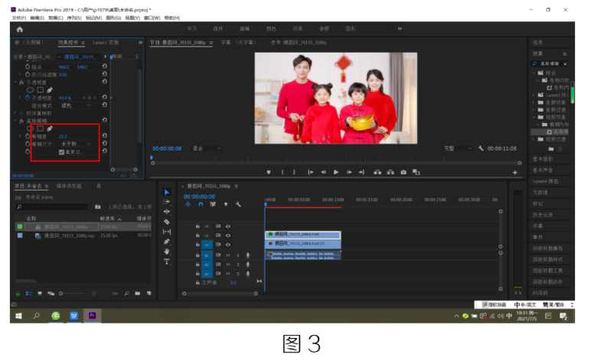Expand Blurriness parameter twirl arrow
This screenshot has width=594, height=364.
click(x=20, y=136)
